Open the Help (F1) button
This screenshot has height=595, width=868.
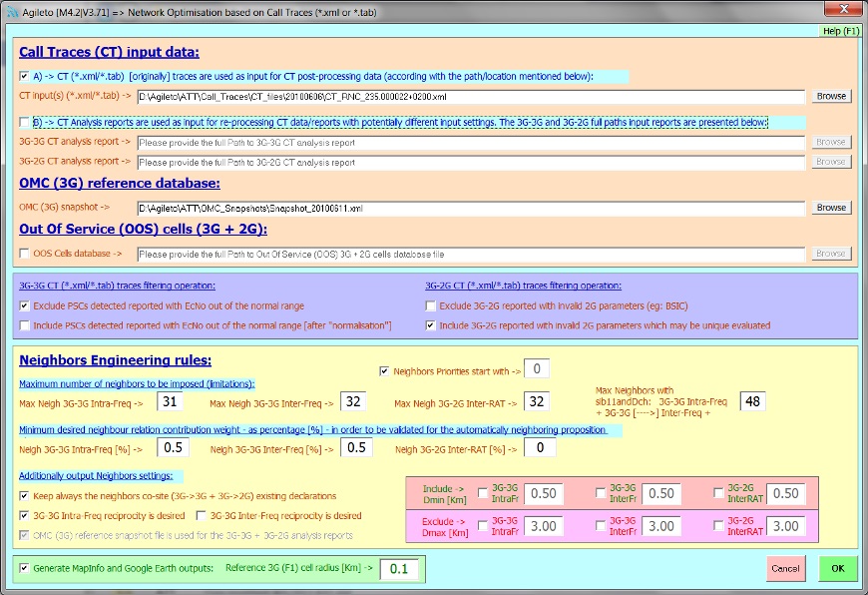[x=840, y=31]
